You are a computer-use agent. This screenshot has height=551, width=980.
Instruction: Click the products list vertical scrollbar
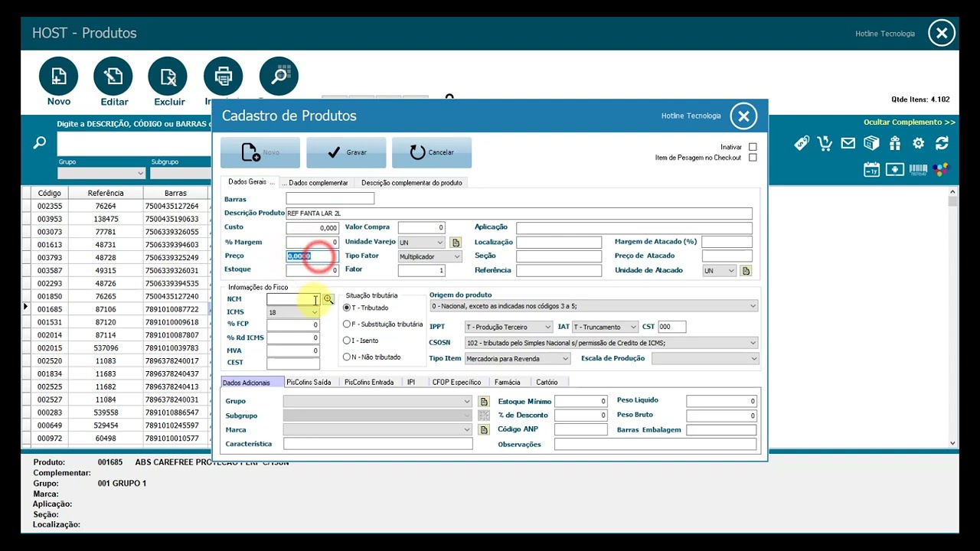[952, 317]
